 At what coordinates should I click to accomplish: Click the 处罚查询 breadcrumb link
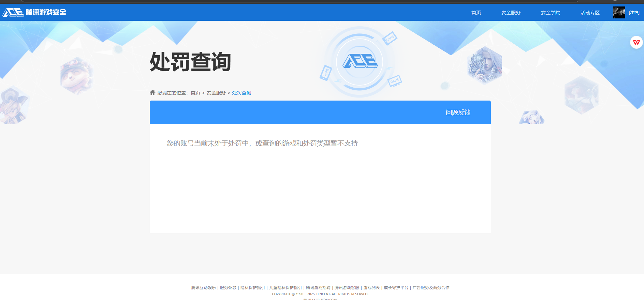click(x=241, y=93)
